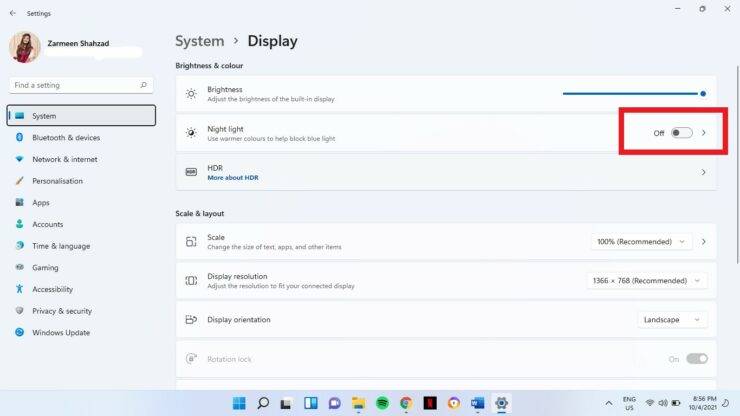This screenshot has height=416, width=740.
Task: Turn on the Night light toggle
Action: (681, 133)
